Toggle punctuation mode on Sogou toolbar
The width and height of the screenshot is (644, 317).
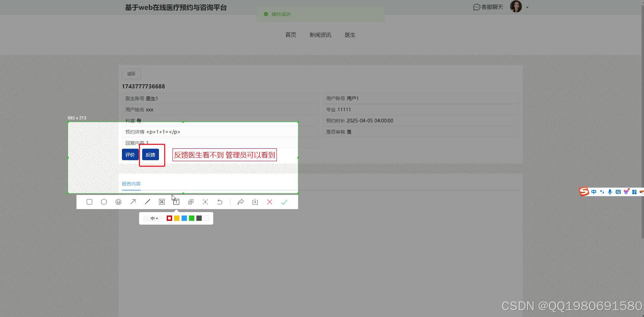click(602, 192)
